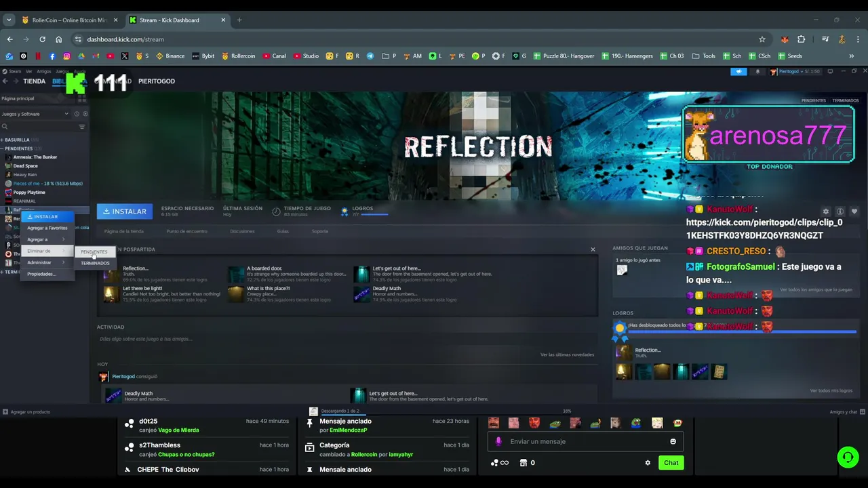Select Amnesia: The Bunker in library
This screenshot has width=868, height=488.
pyautogui.click(x=35, y=157)
